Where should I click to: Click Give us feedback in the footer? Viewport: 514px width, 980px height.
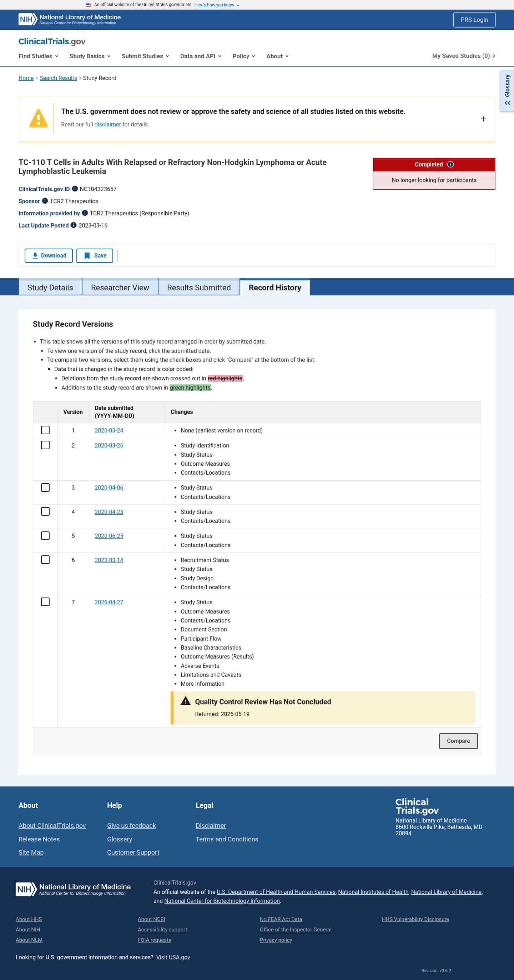(132, 826)
